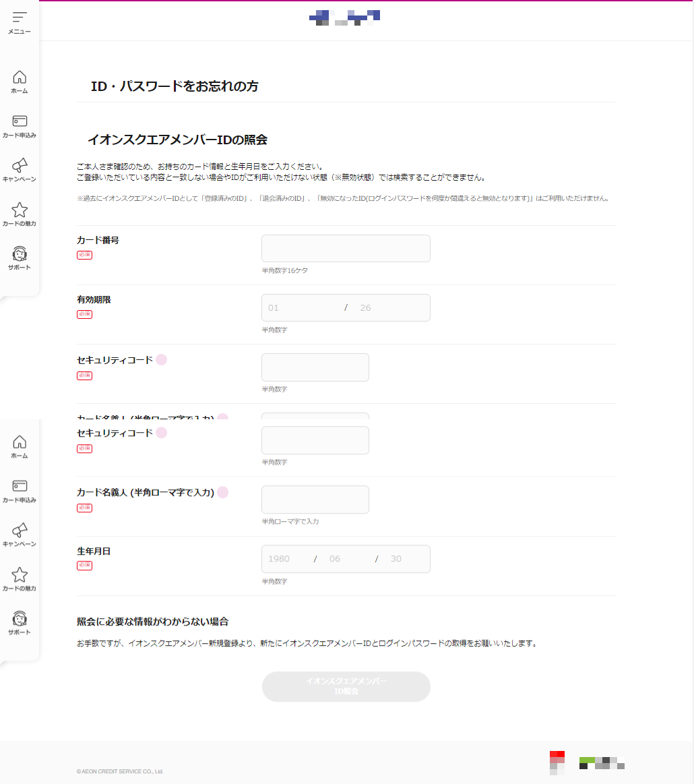
Task: Click the セキュリティコード input box
Action: (x=315, y=440)
